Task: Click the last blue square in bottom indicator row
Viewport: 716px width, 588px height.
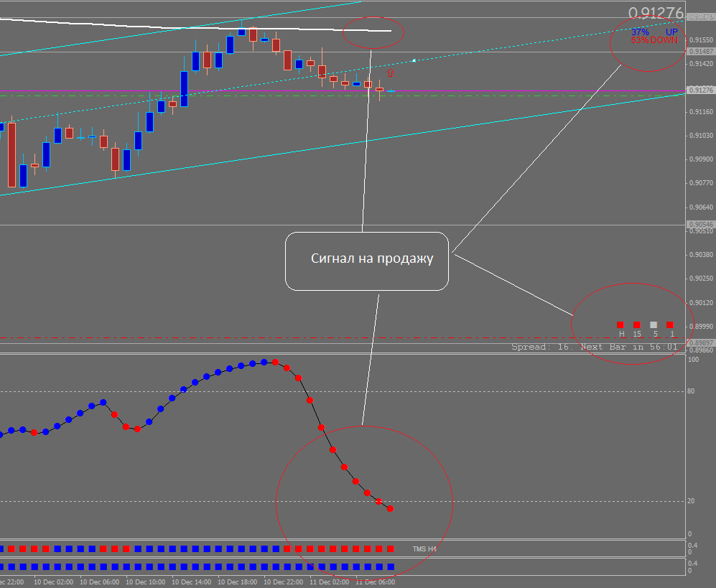Action: [x=391, y=567]
